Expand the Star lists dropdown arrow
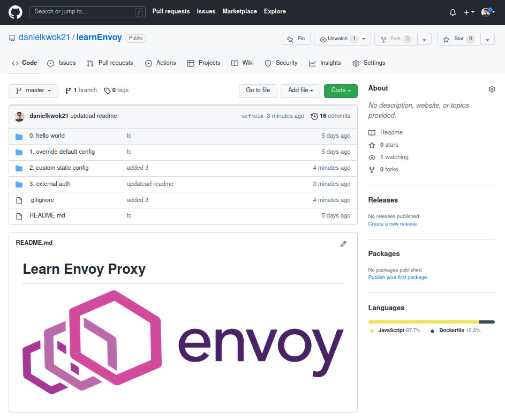 (488, 39)
